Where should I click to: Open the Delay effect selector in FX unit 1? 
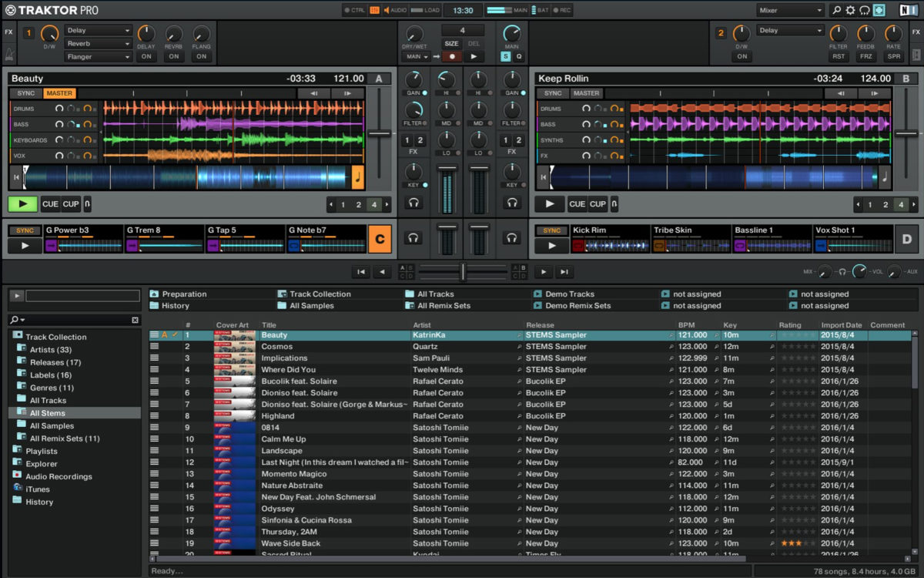(100, 31)
